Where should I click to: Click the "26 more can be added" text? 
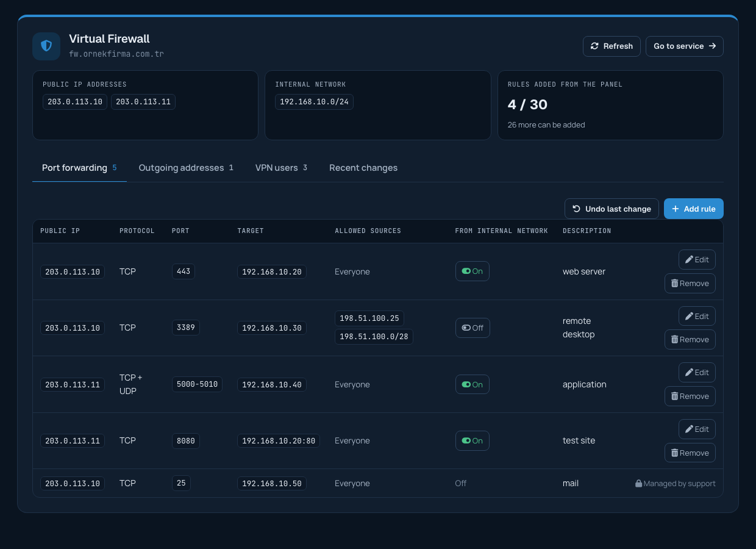[x=546, y=125]
